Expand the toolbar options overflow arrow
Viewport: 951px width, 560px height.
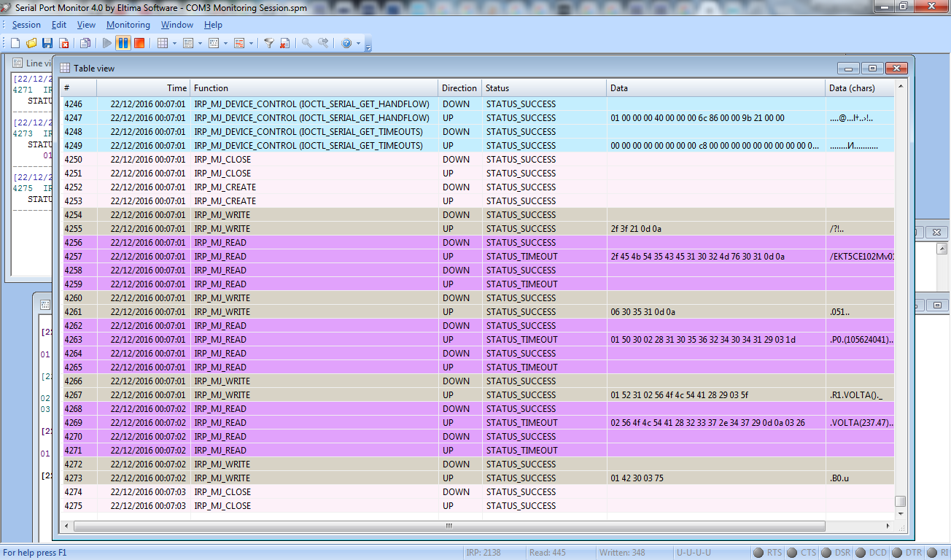pyautogui.click(x=368, y=45)
